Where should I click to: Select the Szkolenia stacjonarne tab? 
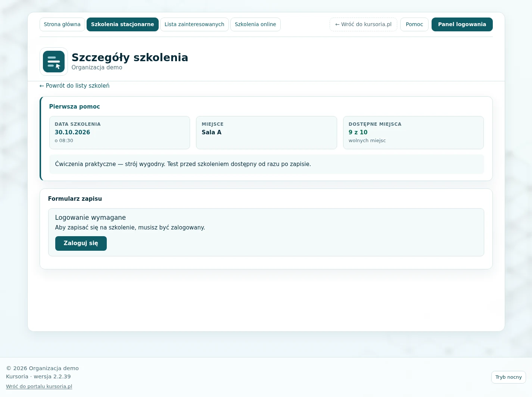coord(122,24)
